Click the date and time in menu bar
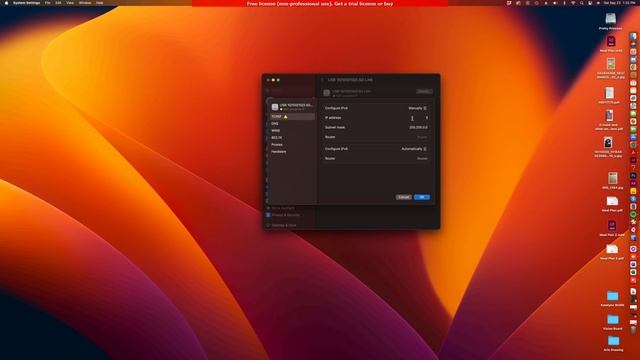 [620, 3]
